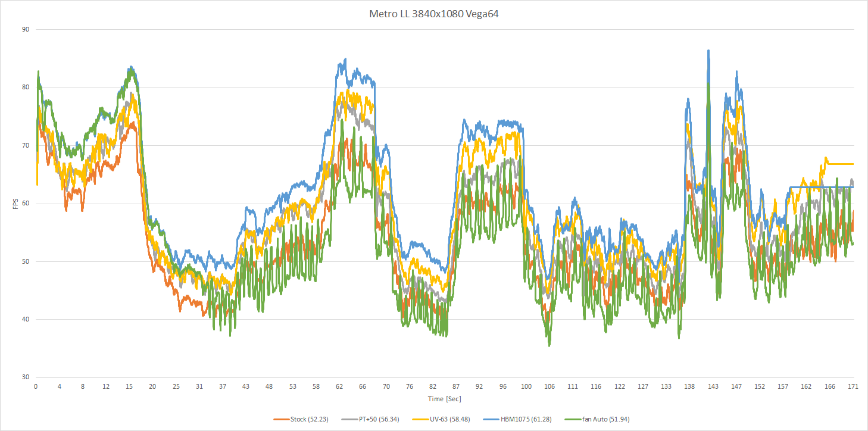
Task: Click the flat yellow UV-63 line at chart end
Action: [841, 164]
